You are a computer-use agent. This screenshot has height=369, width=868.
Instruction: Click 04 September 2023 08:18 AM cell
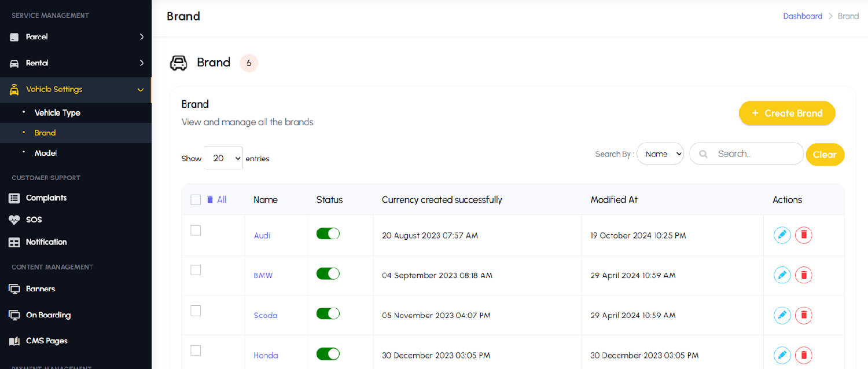coord(437,276)
